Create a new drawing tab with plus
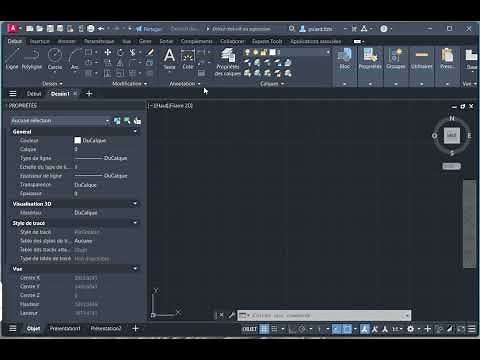480x360 pixels. point(89,94)
